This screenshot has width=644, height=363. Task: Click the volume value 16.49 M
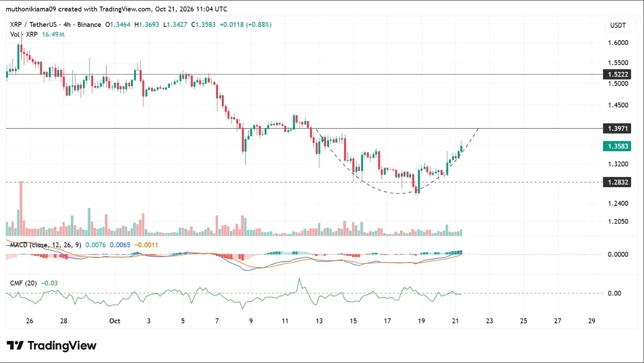53,34
